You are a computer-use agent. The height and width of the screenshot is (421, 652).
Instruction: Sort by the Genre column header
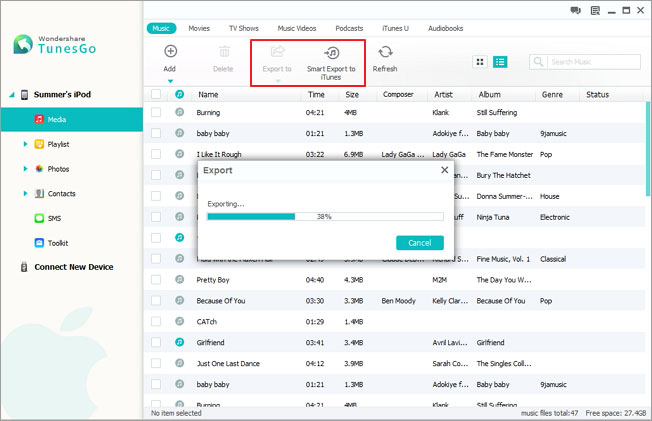[x=552, y=94]
